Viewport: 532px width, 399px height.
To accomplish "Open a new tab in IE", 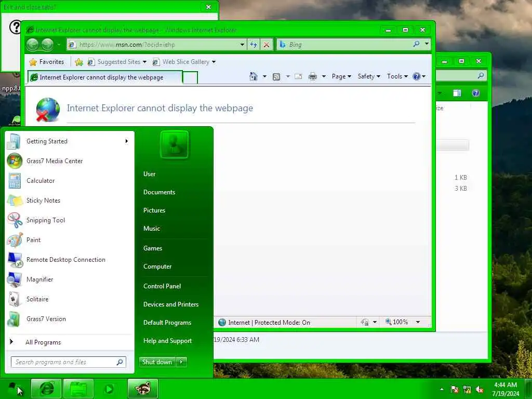I will [x=190, y=77].
